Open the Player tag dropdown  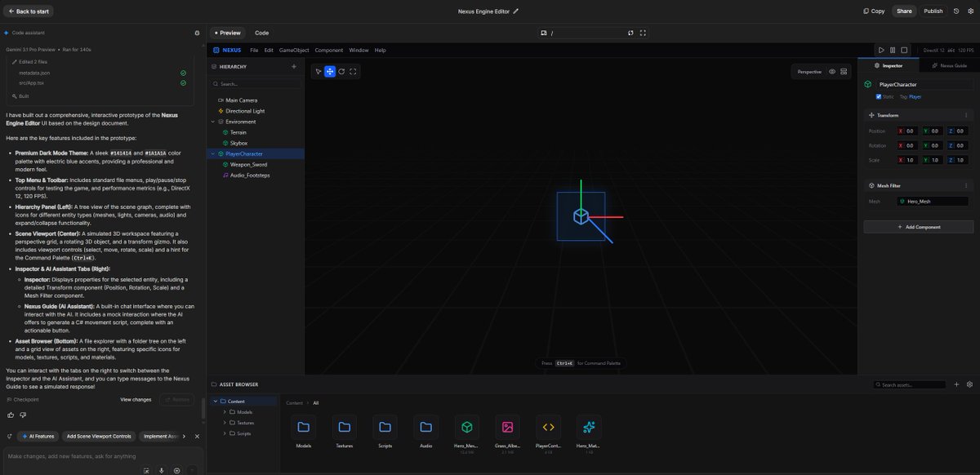(915, 96)
